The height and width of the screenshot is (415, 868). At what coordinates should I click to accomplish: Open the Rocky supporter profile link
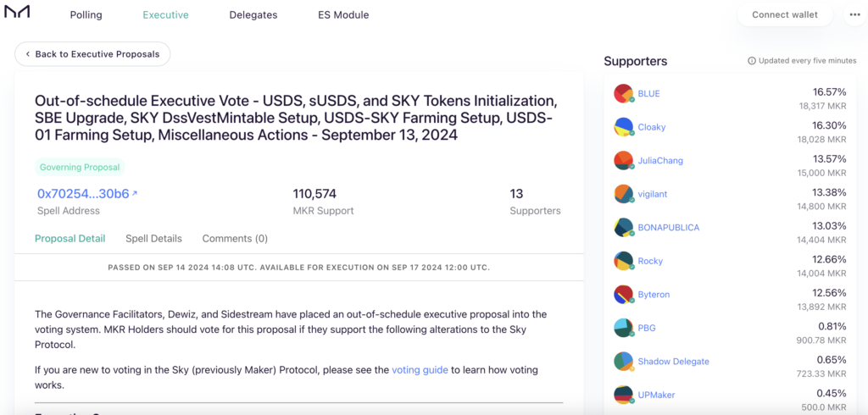(x=650, y=261)
